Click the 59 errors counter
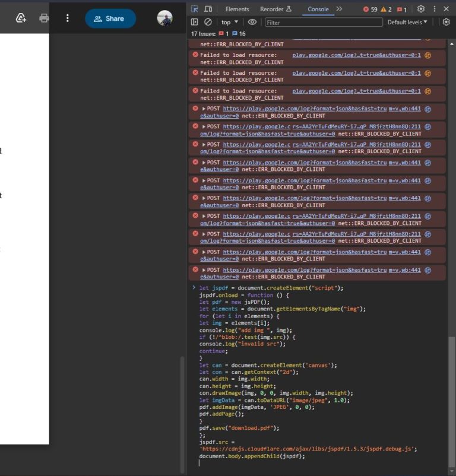The height and width of the screenshot is (476, 456). 370,9
